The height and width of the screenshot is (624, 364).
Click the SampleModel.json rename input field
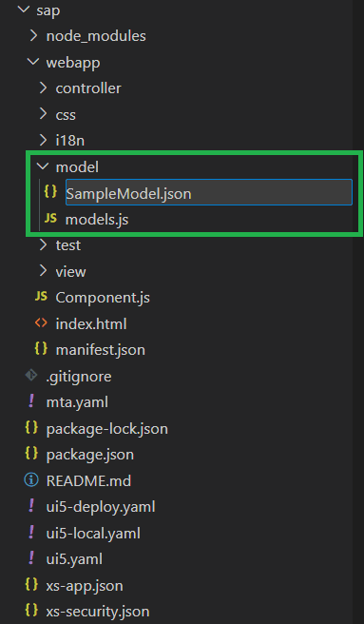[209, 192]
